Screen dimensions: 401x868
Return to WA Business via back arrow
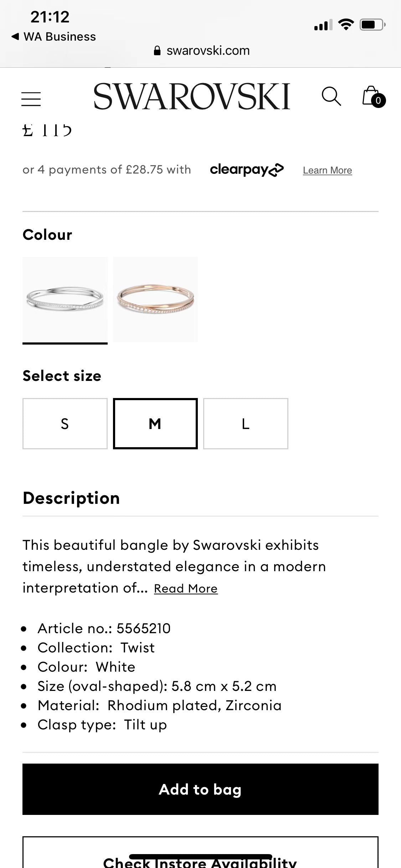click(x=15, y=36)
